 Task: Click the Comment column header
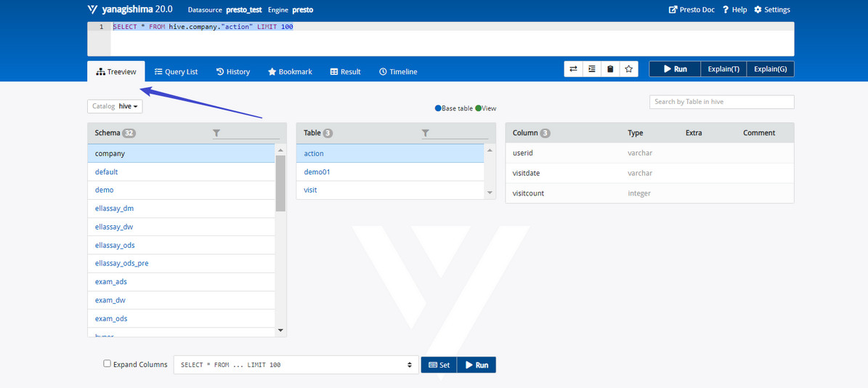(759, 133)
